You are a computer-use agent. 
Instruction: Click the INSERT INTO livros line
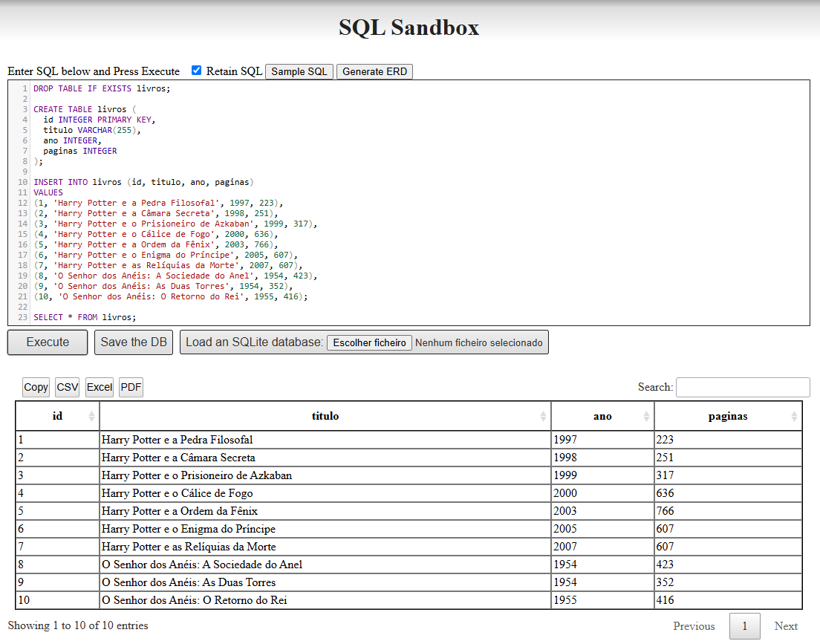pos(143,182)
